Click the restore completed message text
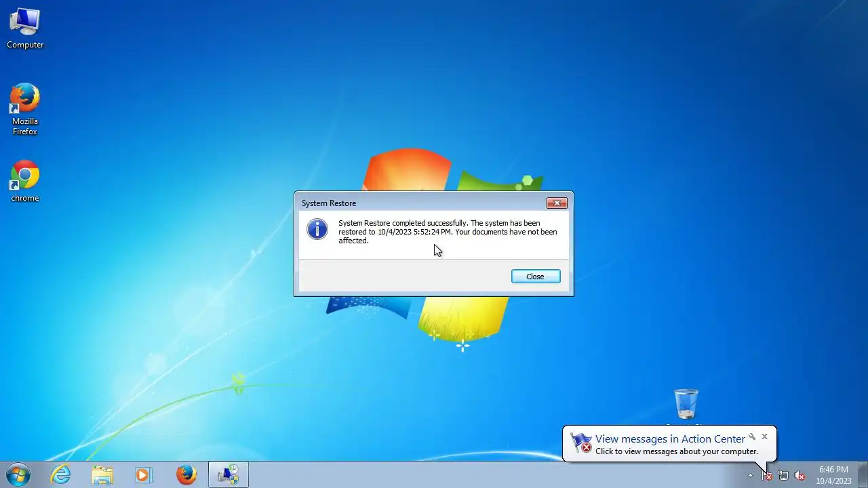The image size is (868, 488). [x=448, y=232]
